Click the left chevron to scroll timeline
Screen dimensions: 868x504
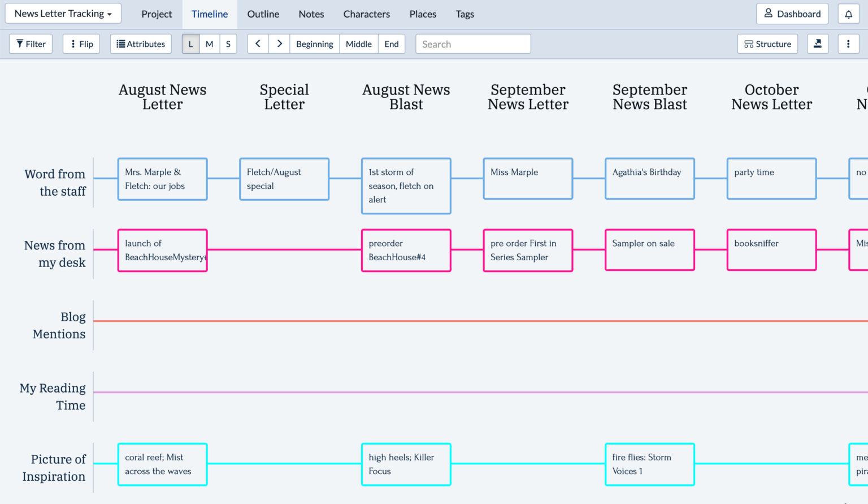click(x=257, y=44)
